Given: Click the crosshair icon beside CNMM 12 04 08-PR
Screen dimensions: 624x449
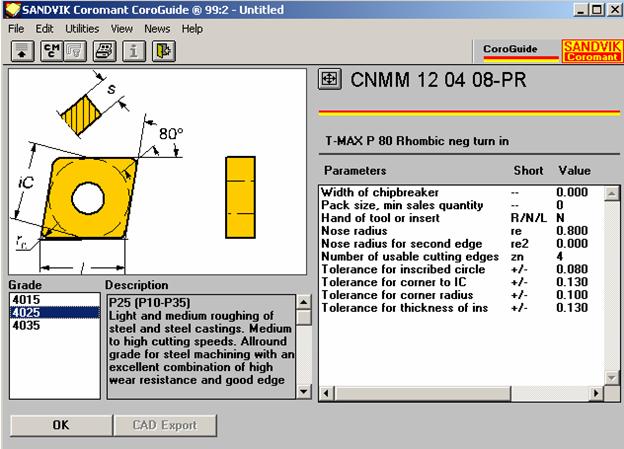Looking at the screenshot, I should coord(330,79).
